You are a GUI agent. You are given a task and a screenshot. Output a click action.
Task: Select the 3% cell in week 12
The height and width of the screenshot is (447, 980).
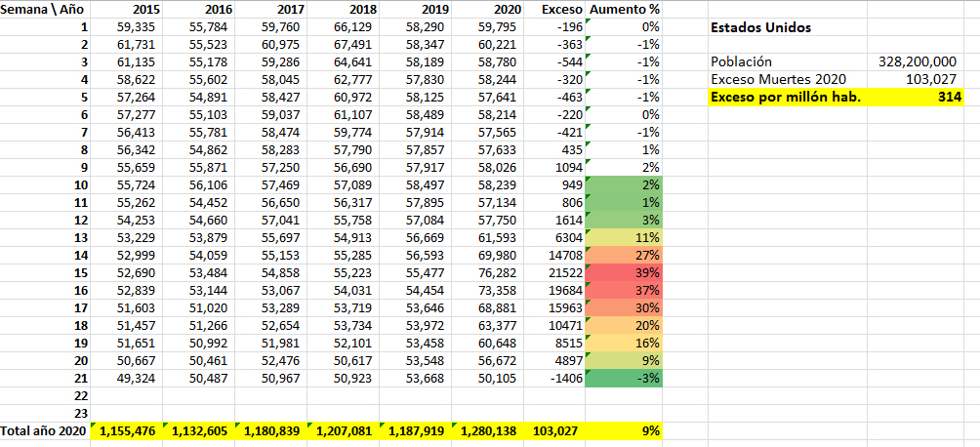(x=624, y=220)
